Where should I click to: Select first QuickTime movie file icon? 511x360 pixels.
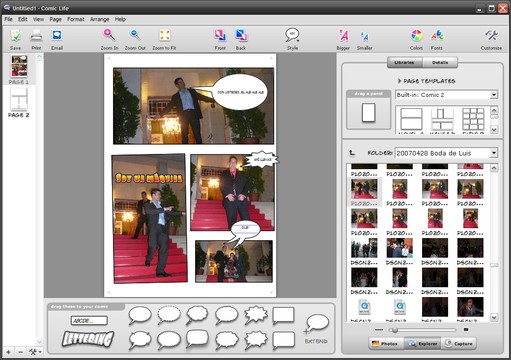pos(364,307)
